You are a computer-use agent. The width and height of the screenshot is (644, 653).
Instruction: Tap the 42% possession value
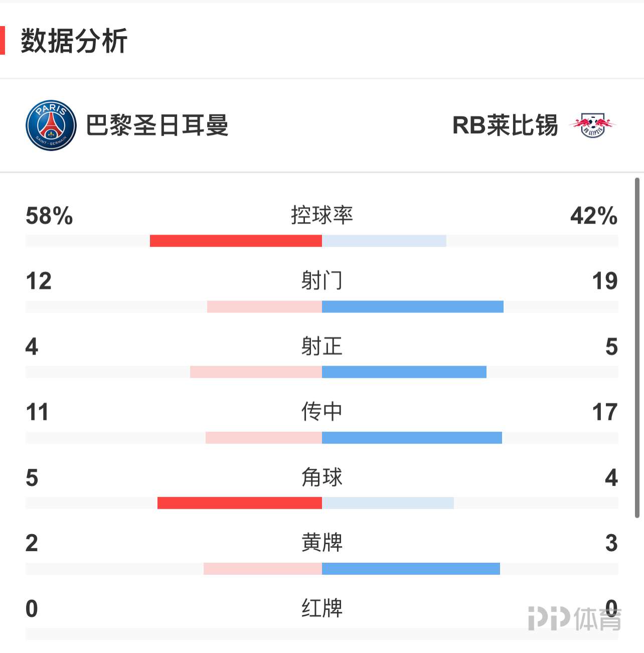[594, 216]
